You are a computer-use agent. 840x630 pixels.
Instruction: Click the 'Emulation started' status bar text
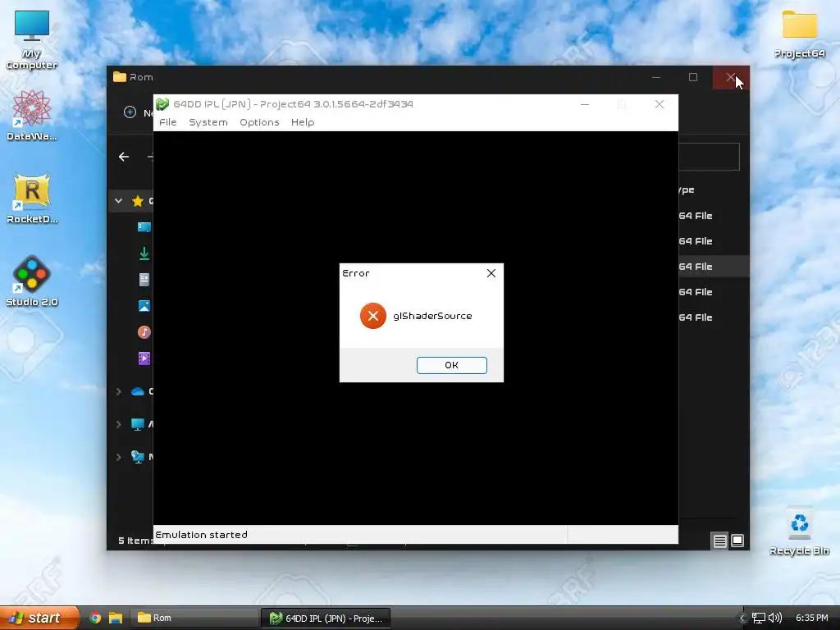point(202,535)
